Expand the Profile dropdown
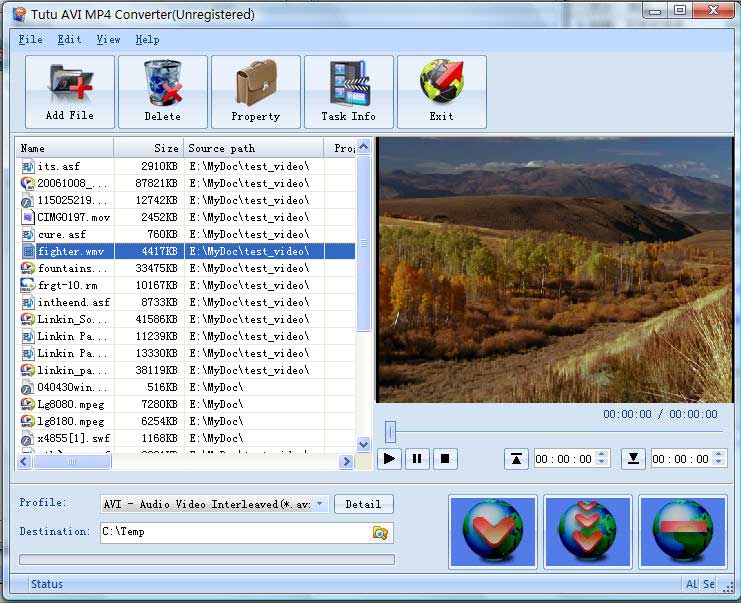741x603 pixels. click(x=320, y=504)
